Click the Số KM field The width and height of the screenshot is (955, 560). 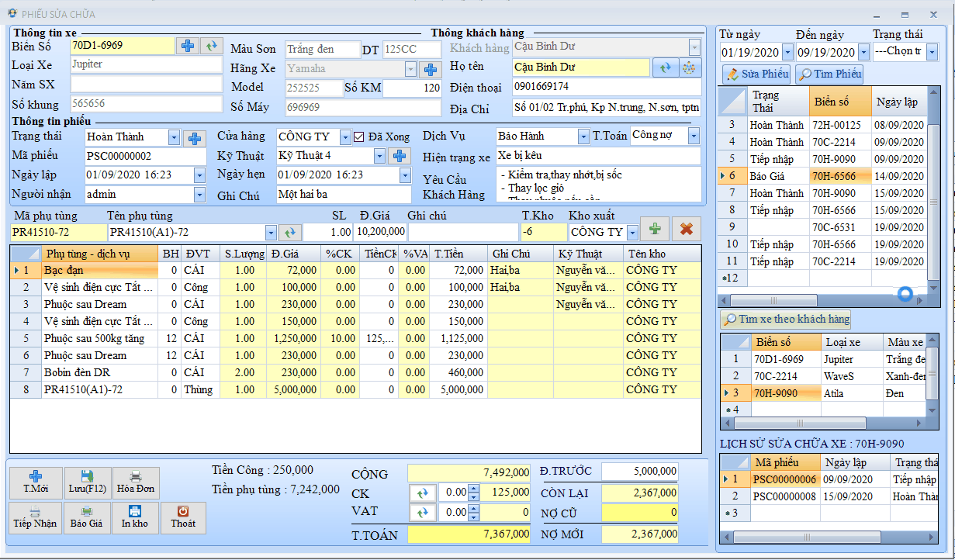point(412,88)
